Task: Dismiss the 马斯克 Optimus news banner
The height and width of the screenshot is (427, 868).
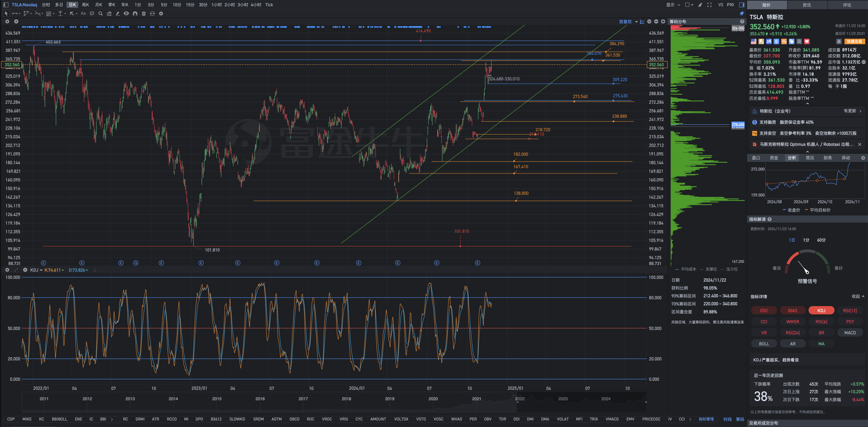Action: (860, 144)
